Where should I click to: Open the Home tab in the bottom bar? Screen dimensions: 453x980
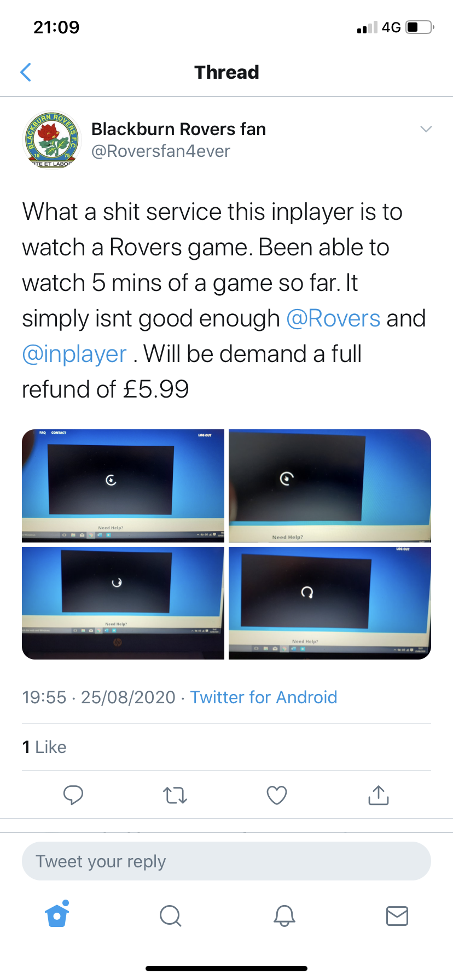57,914
